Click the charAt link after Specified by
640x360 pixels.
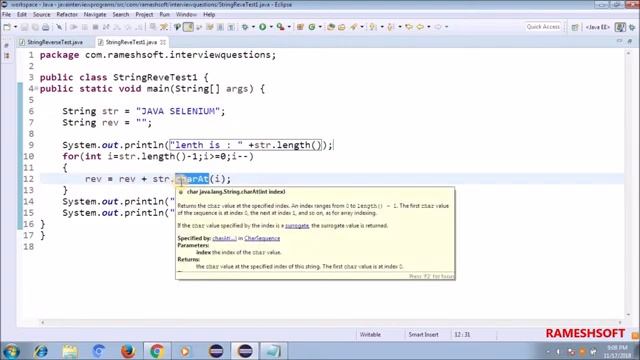[x=224, y=238]
